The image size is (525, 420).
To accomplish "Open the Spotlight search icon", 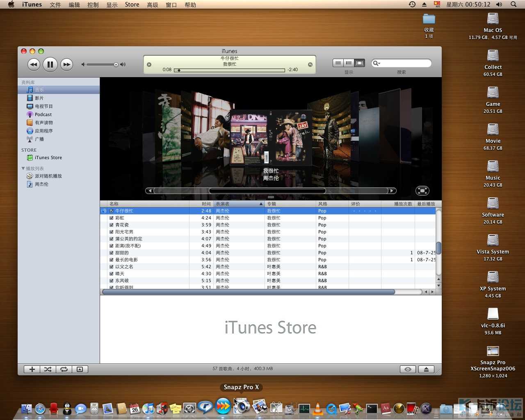I will (x=514, y=5).
